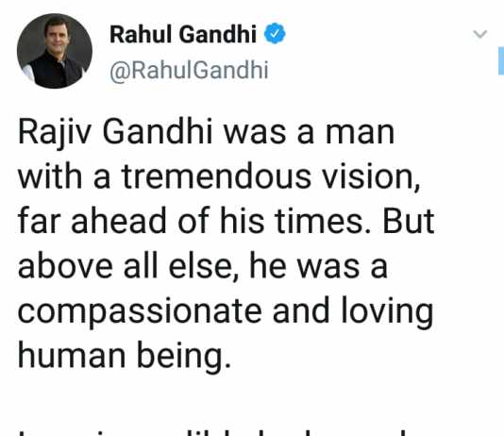The height and width of the screenshot is (436, 504).
Task: Open the @RahulGandhi handle link
Action: (x=189, y=70)
